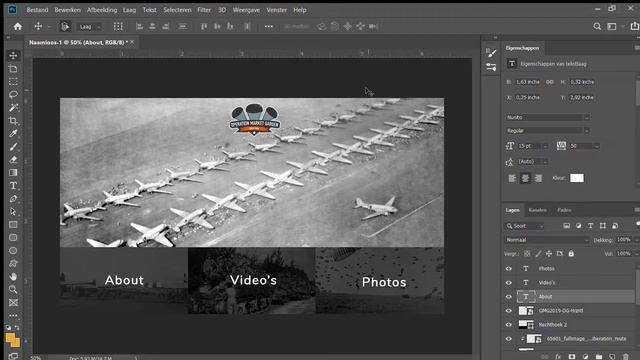Hide the Video's text layer
The height and width of the screenshot is (360, 640).
509,282
